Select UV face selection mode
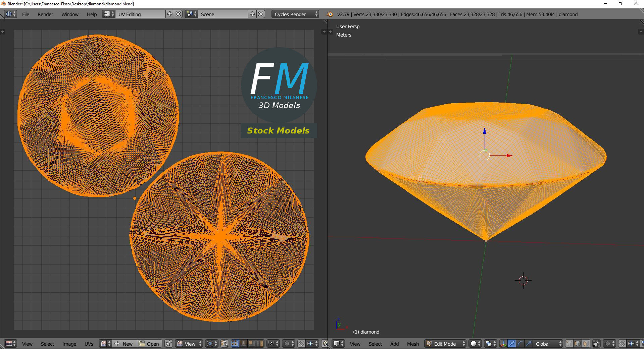 [252, 344]
